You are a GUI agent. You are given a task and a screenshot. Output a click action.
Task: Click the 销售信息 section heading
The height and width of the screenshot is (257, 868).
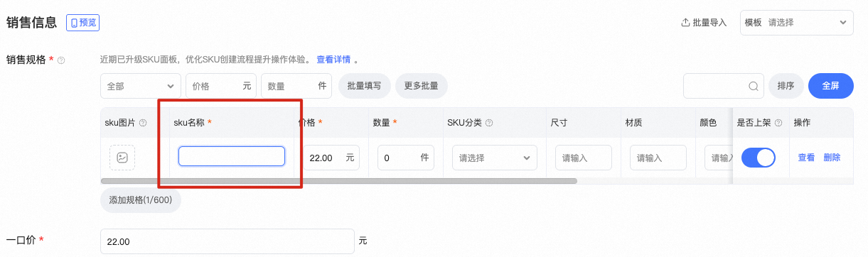point(31,23)
